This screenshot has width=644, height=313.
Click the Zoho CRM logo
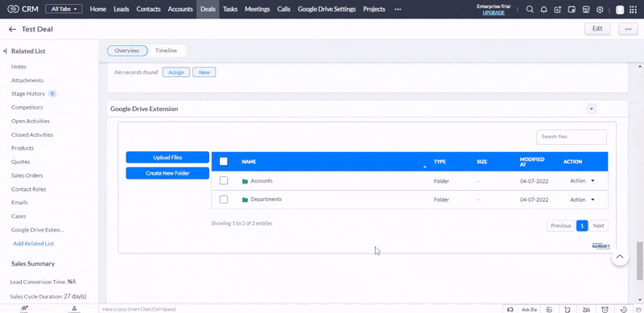click(x=23, y=9)
